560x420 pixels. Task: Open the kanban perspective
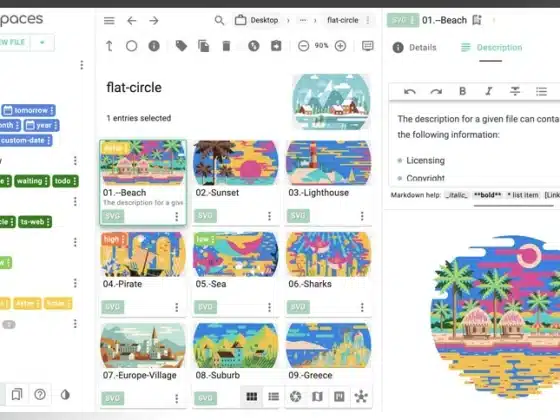(x=339, y=396)
